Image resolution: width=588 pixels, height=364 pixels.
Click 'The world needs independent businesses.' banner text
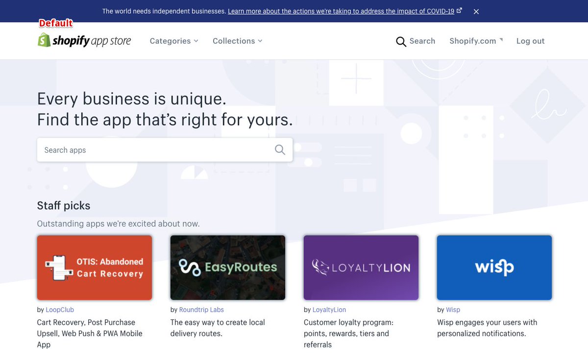164,11
